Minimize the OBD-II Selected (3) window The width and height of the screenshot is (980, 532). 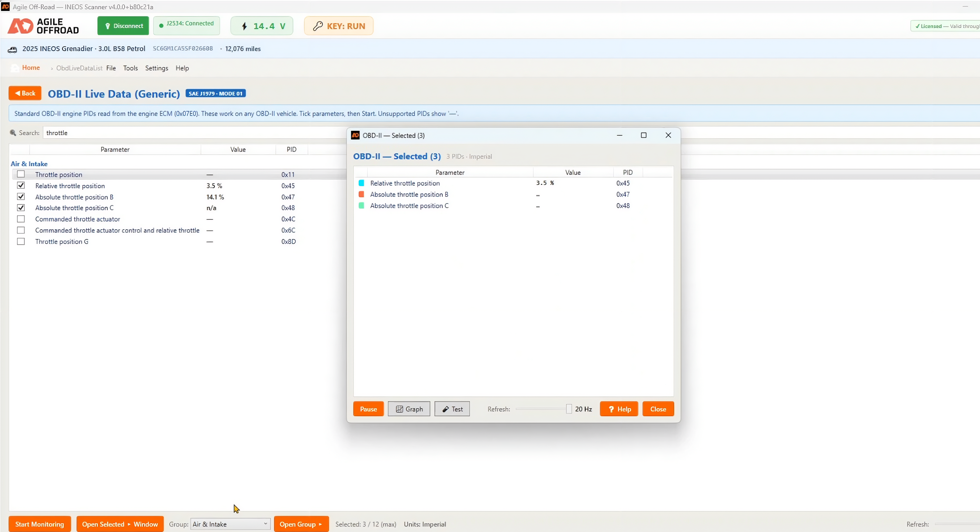(x=619, y=135)
